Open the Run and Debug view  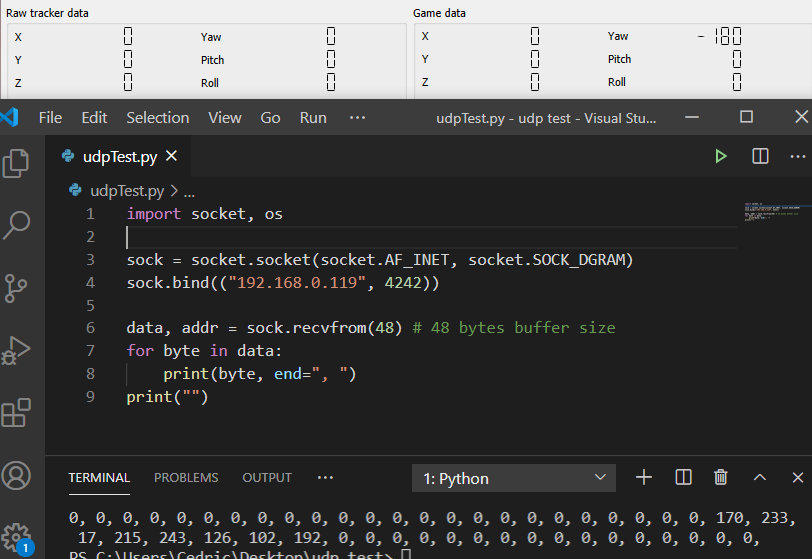tap(16, 351)
